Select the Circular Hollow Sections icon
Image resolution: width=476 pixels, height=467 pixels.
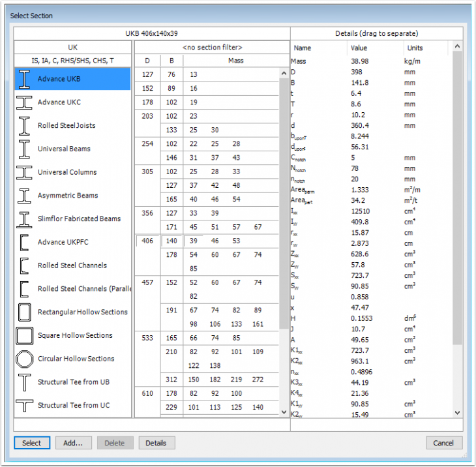click(24, 359)
